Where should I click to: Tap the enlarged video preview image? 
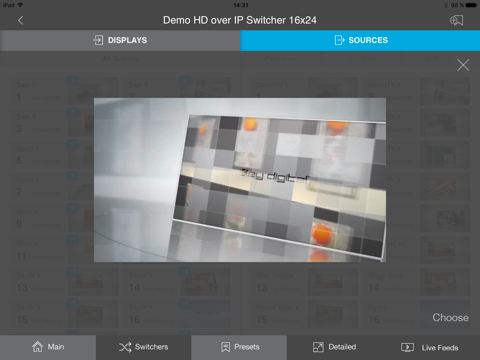[240, 180]
